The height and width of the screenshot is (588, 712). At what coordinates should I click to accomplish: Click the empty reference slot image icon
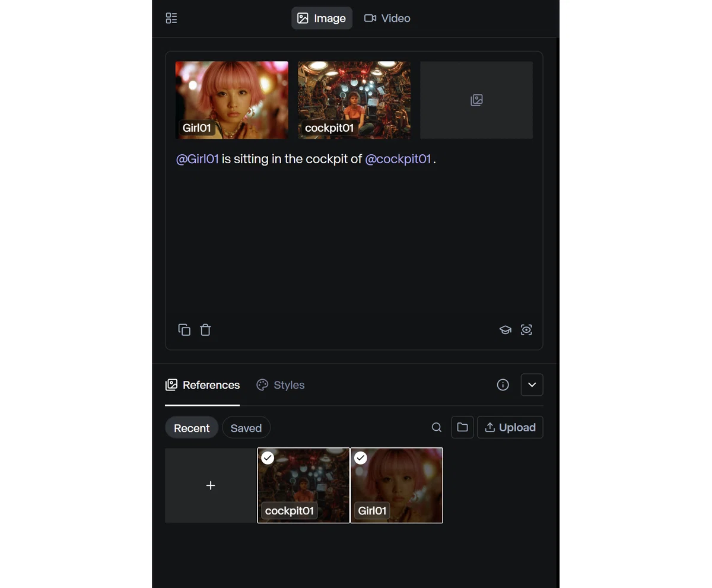tap(476, 100)
